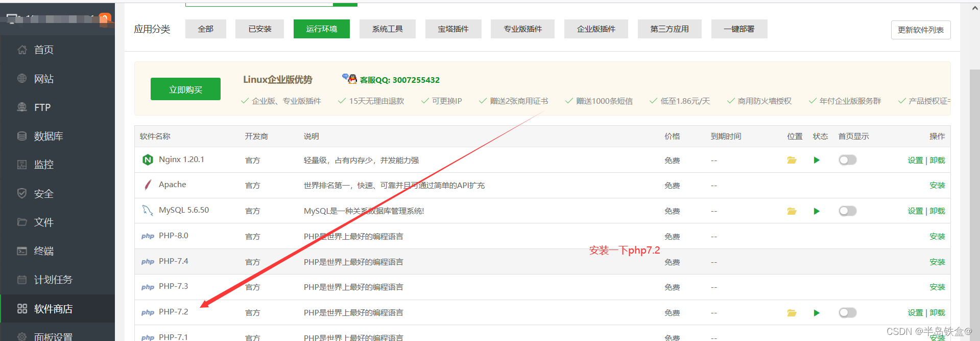Click the PHP-7.2 php icon
The image size is (980, 341).
(148, 312)
